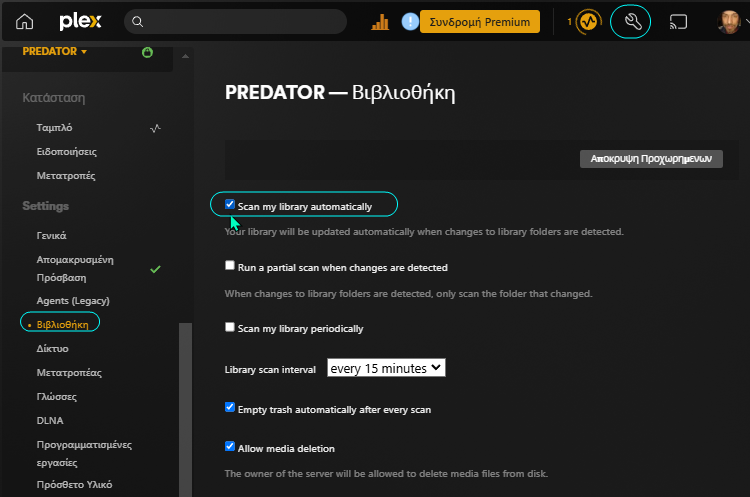This screenshot has height=497, width=750.
Task: Click the blue exclamation alert icon
Action: [x=410, y=22]
